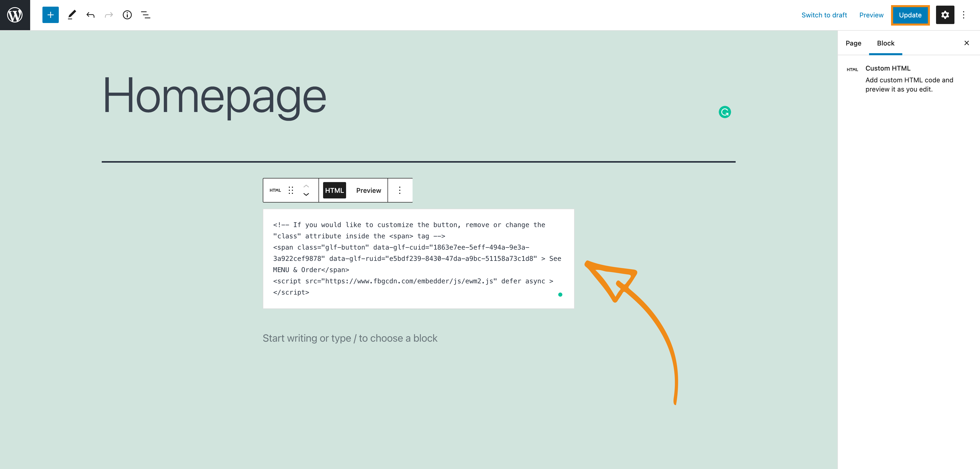Open document Details info icon

tap(127, 15)
